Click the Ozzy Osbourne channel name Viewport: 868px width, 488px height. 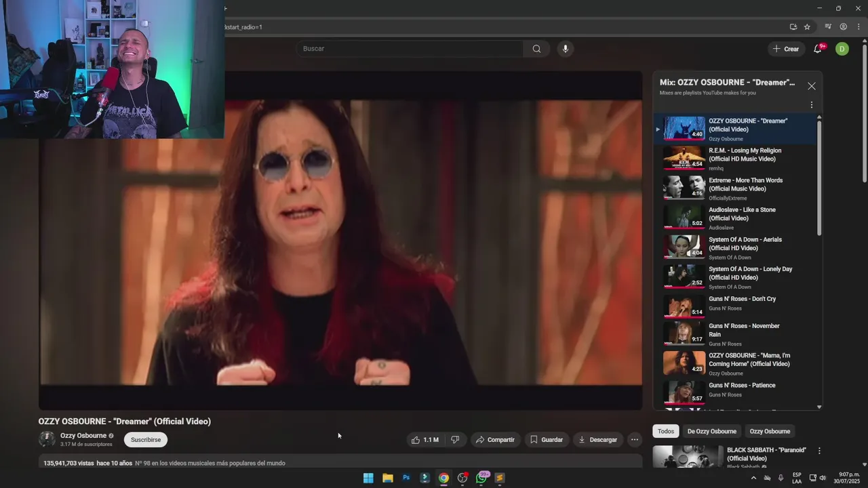tap(83, 436)
